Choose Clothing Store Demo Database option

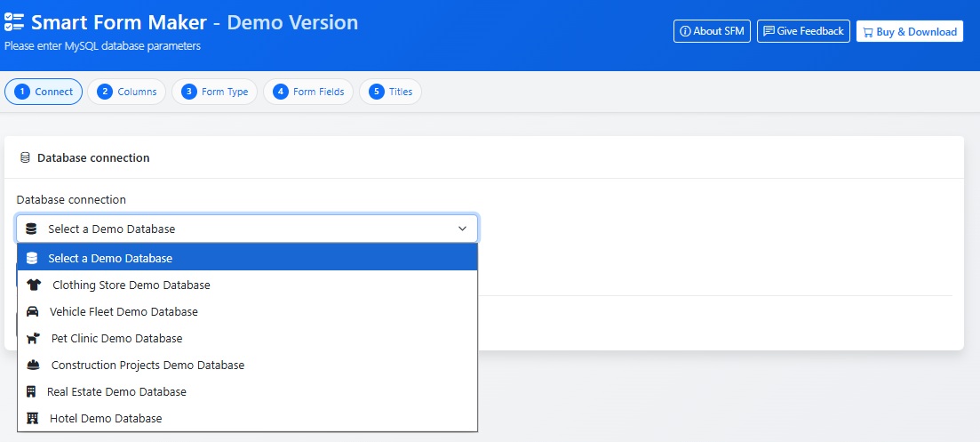248,285
